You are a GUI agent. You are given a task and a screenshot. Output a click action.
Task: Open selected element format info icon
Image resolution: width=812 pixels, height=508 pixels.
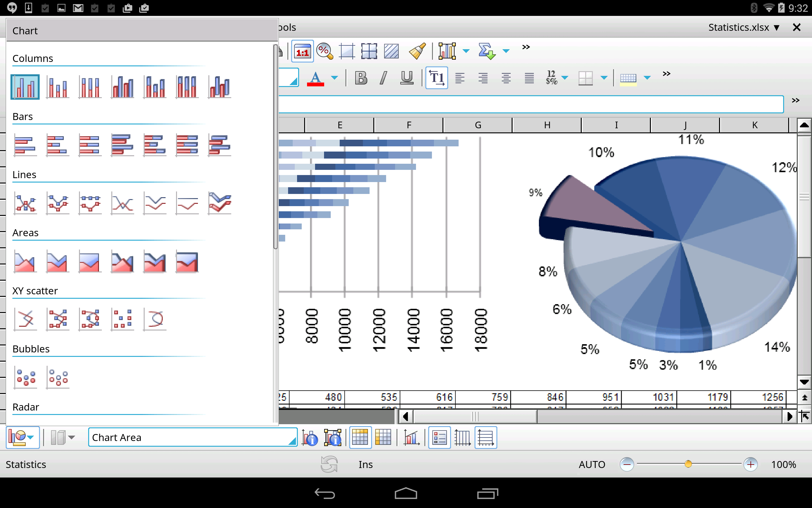click(x=332, y=438)
